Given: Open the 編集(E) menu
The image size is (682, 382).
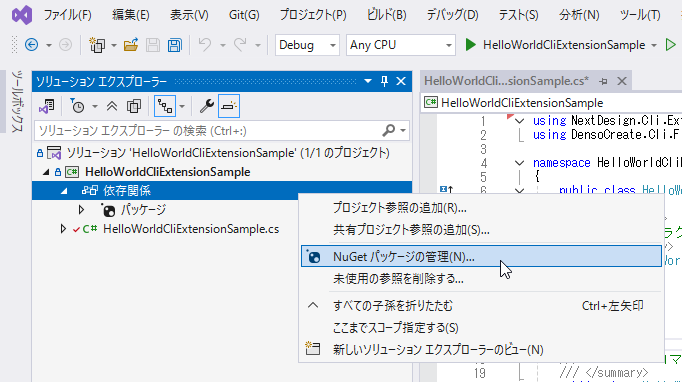Looking at the screenshot, I should (x=131, y=15).
